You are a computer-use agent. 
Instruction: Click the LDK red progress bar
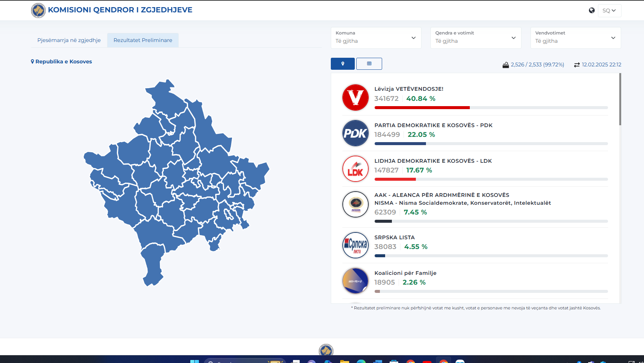(x=395, y=179)
